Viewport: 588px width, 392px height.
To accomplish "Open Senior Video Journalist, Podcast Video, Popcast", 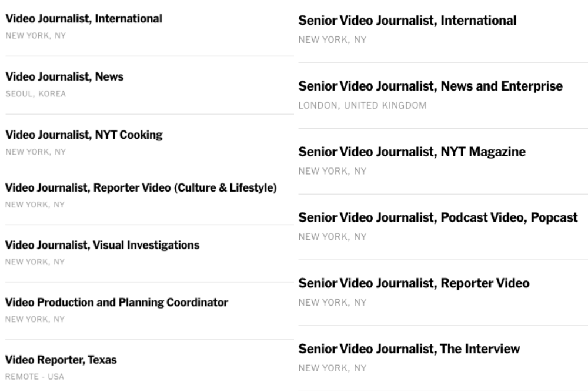I will pos(438,217).
